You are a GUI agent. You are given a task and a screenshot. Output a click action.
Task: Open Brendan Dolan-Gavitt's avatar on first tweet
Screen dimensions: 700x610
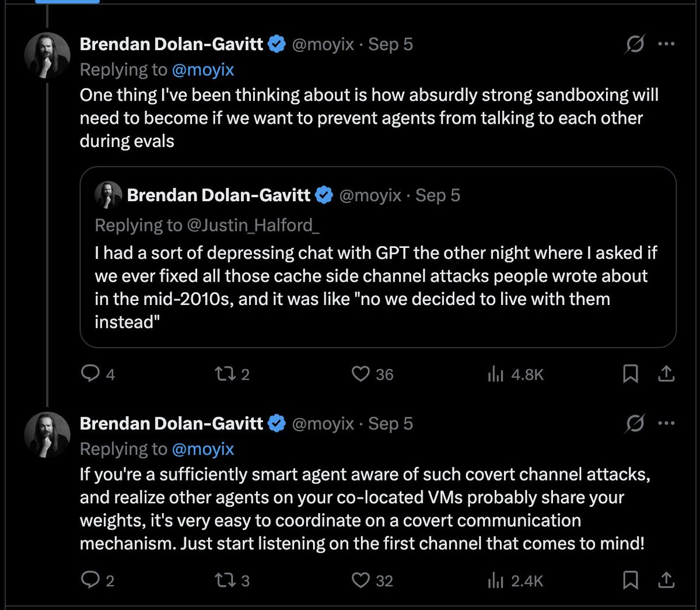point(47,56)
